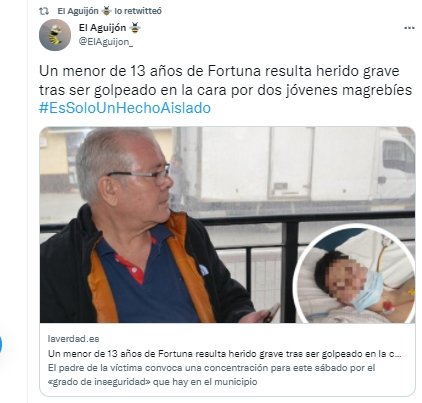The height and width of the screenshot is (403, 422).
Task: Click the retweet icon above the tweet
Action: (44, 11)
